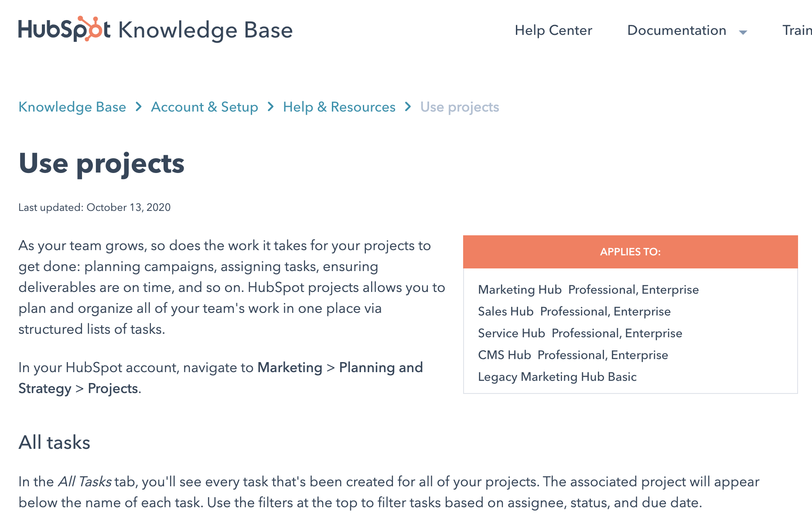812x529 pixels.
Task: Click the orange APPLIES TO header banner
Action: (630, 251)
